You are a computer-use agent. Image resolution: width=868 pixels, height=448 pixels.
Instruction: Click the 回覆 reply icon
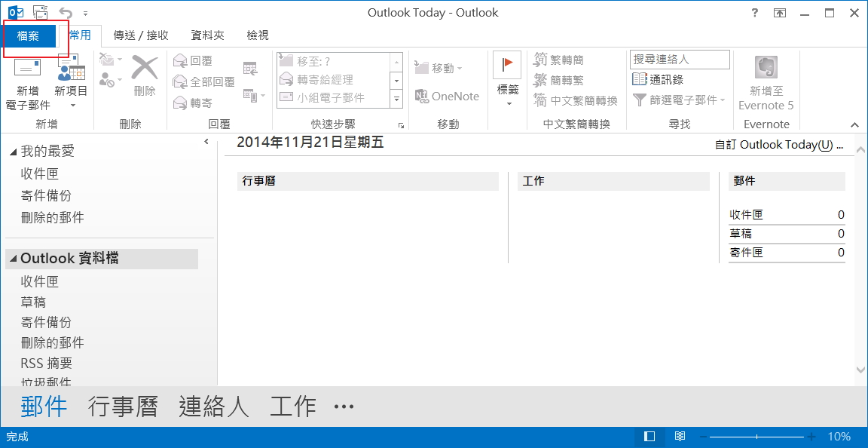click(x=181, y=61)
